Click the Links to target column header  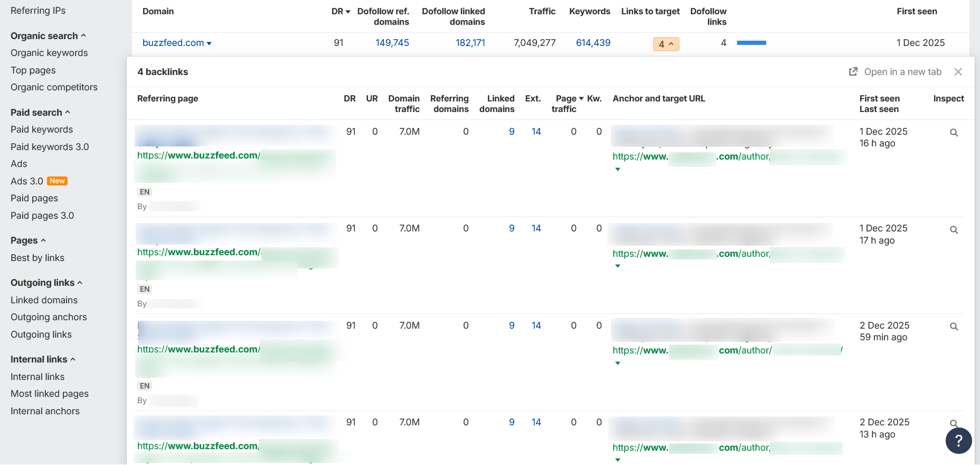(x=651, y=11)
